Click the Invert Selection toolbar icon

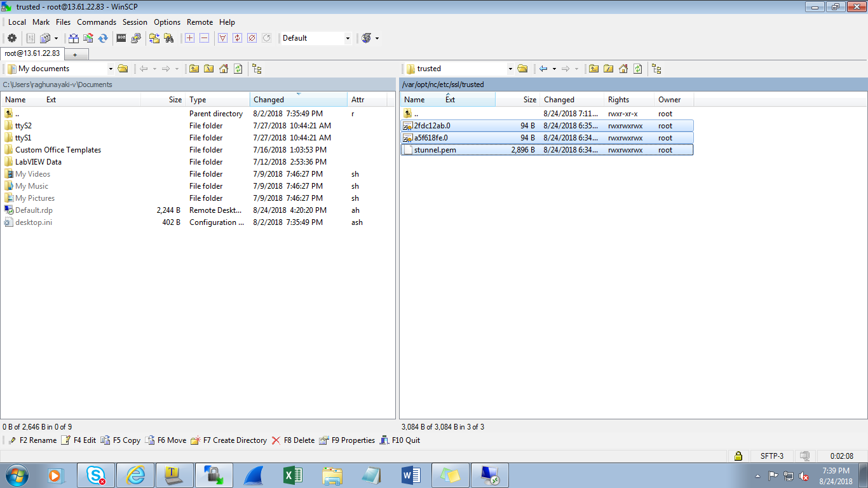[x=237, y=38]
